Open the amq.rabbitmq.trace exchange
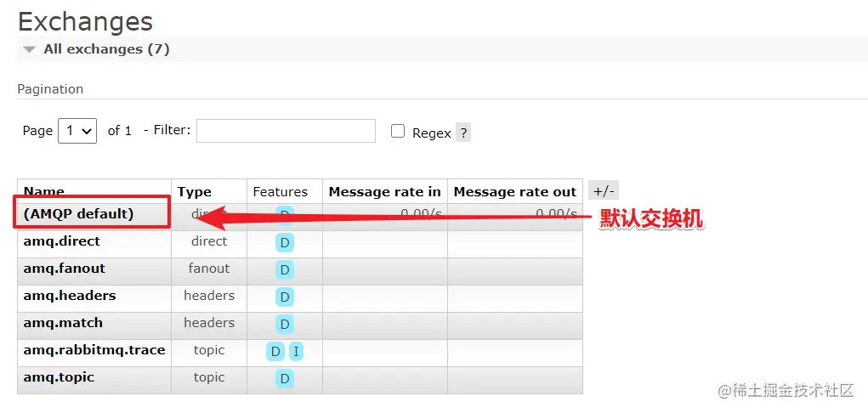Screen dimensions: 868x413 coord(94,350)
